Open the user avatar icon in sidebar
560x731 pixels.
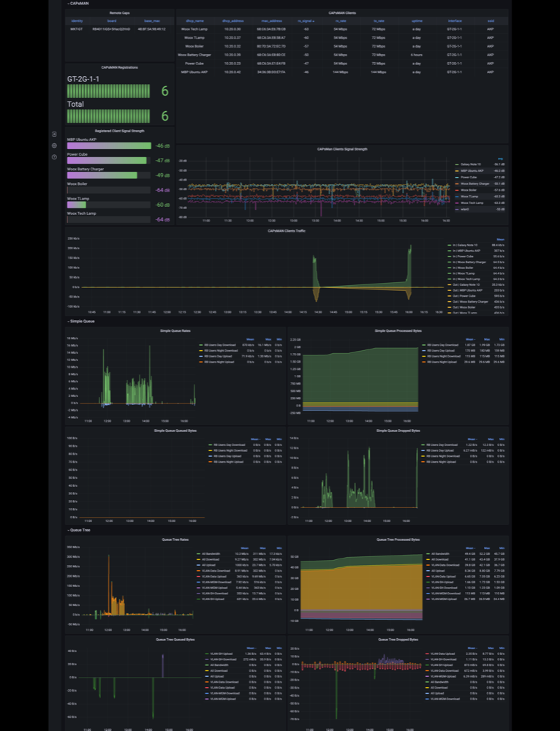click(54, 145)
